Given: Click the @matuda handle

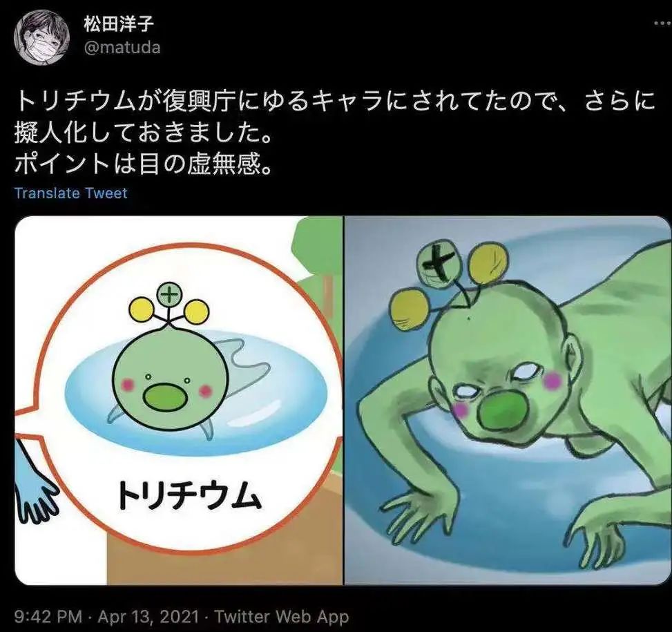Looking at the screenshot, I should [122, 47].
